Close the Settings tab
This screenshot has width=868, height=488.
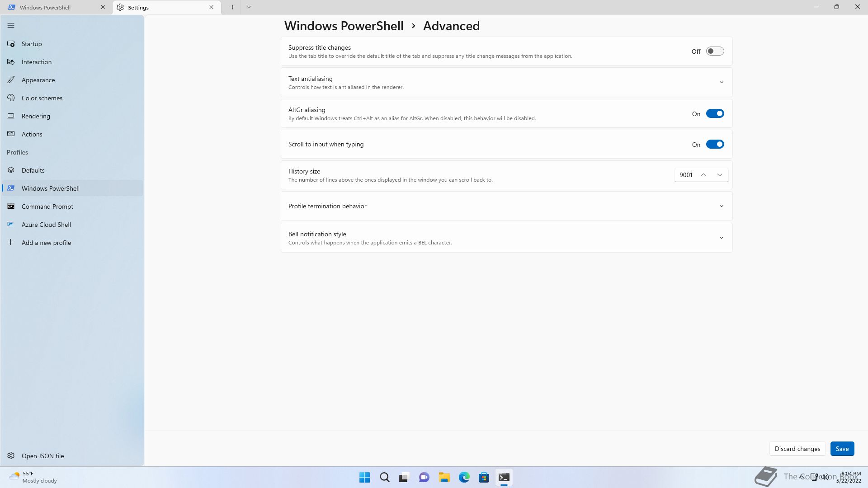pyautogui.click(x=211, y=7)
